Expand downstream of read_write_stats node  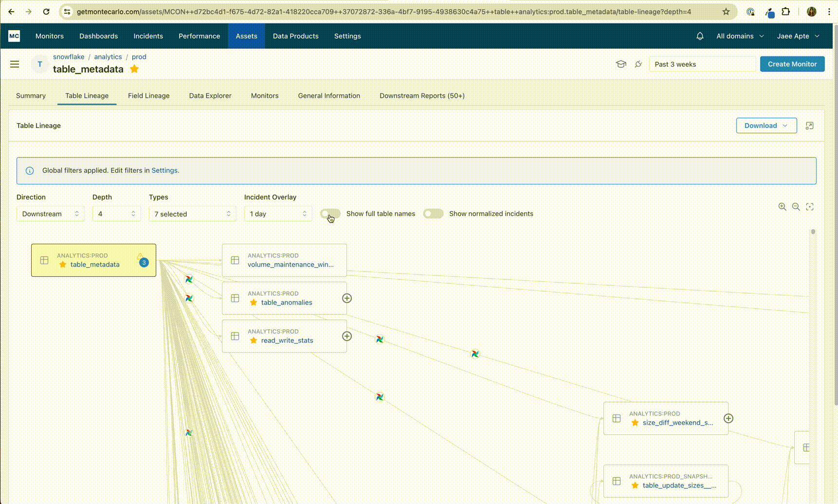tap(347, 336)
